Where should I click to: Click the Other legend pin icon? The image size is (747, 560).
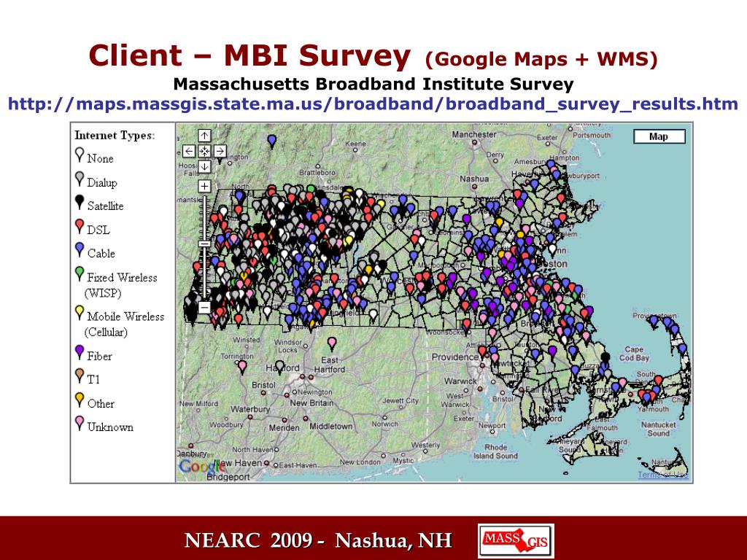[x=80, y=400]
